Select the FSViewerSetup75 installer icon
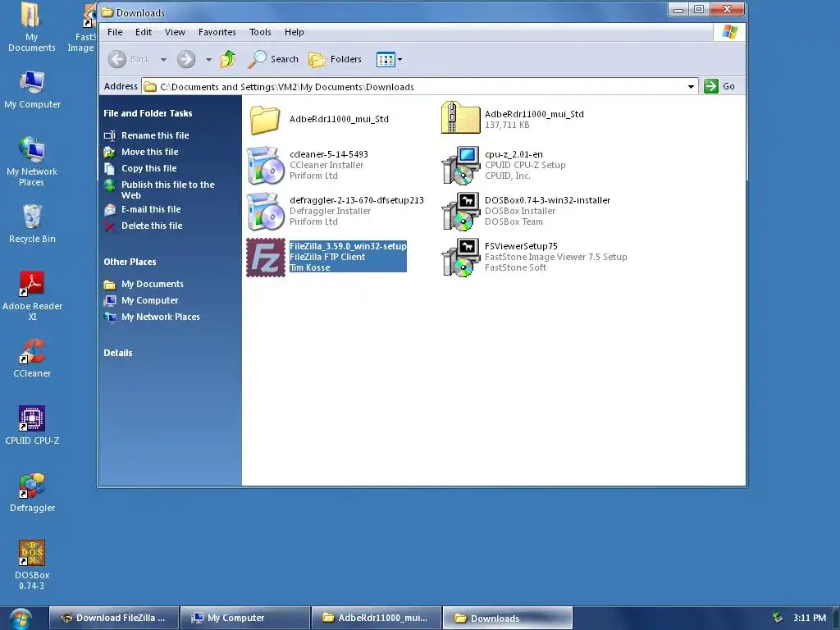Screen dimensions: 840x630 [461, 258]
